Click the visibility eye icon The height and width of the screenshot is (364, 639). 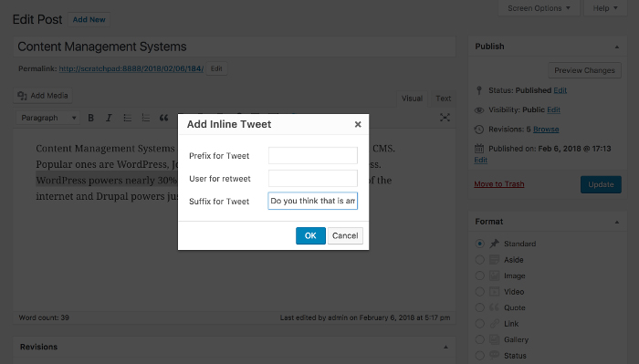479,110
